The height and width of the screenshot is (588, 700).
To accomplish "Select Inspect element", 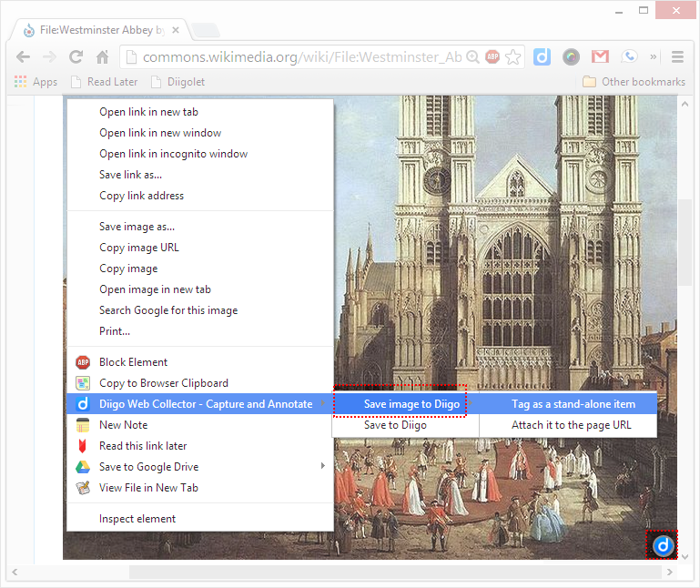I will (200, 519).
